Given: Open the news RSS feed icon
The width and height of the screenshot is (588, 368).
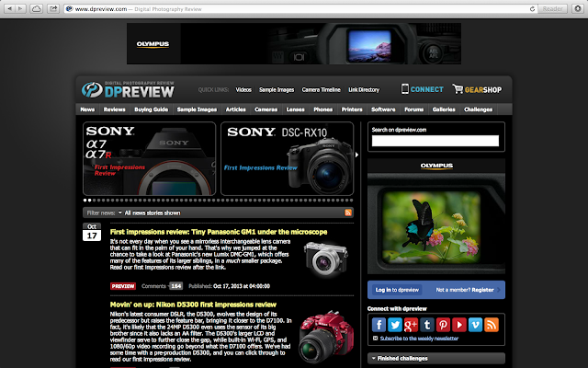Looking at the screenshot, I should [x=348, y=213].
